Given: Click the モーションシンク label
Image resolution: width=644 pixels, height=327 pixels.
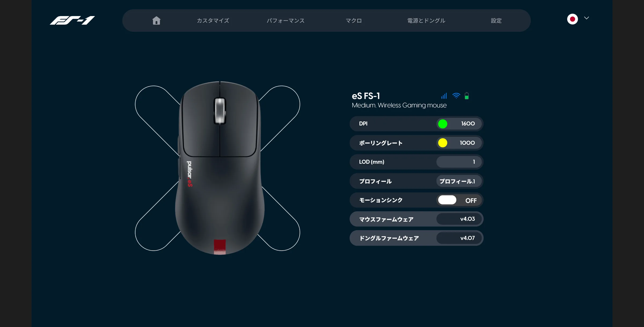Looking at the screenshot, I should coord(381,200).
